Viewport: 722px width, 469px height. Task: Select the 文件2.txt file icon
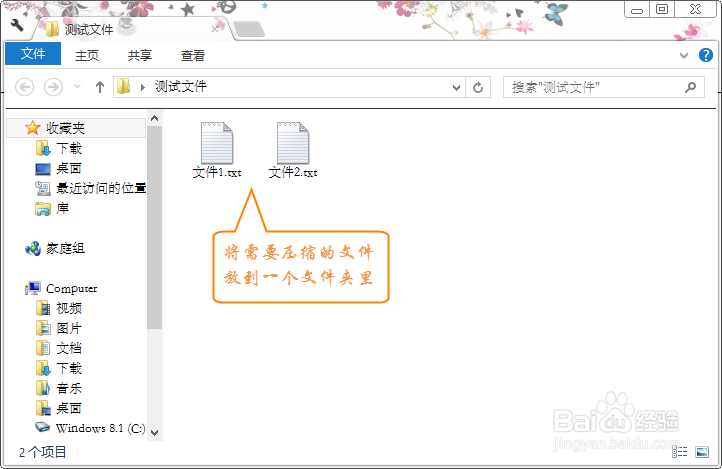click(x=293, y=143)
